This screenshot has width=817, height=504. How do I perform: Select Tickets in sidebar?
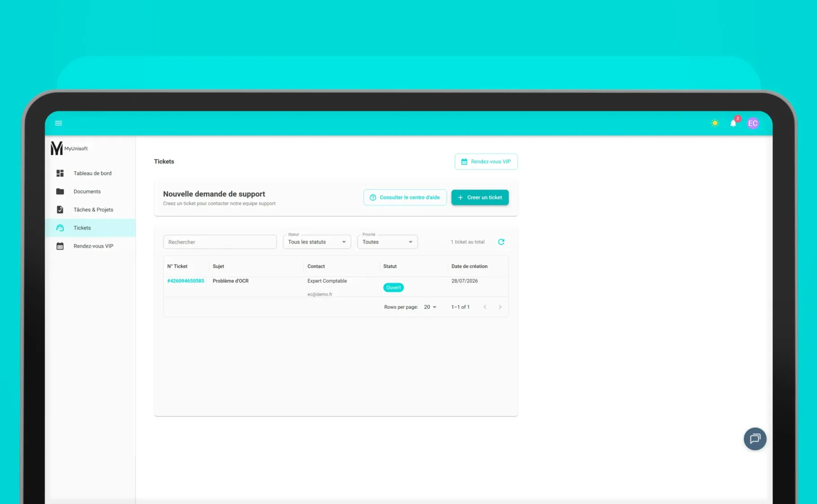click(90, 228)
